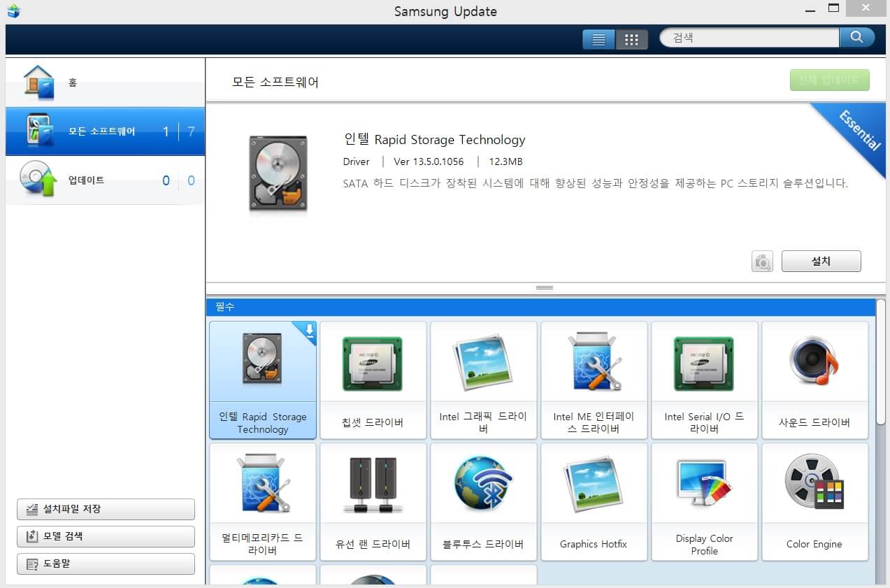Click the 인텔 Rapid Storage Technology title text
890x588 pixels.
pos(435,140)
